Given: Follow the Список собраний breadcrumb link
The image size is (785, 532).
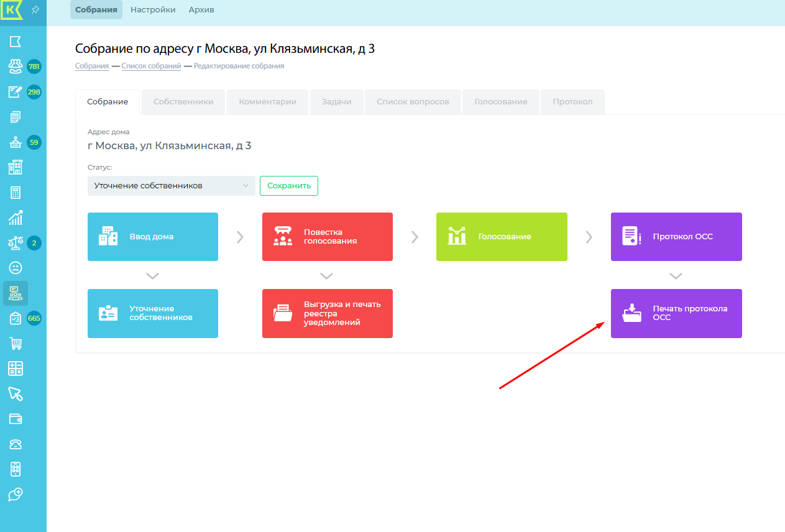Looking at the screenshot, I should pyautogui.click(x=151, y=66).
